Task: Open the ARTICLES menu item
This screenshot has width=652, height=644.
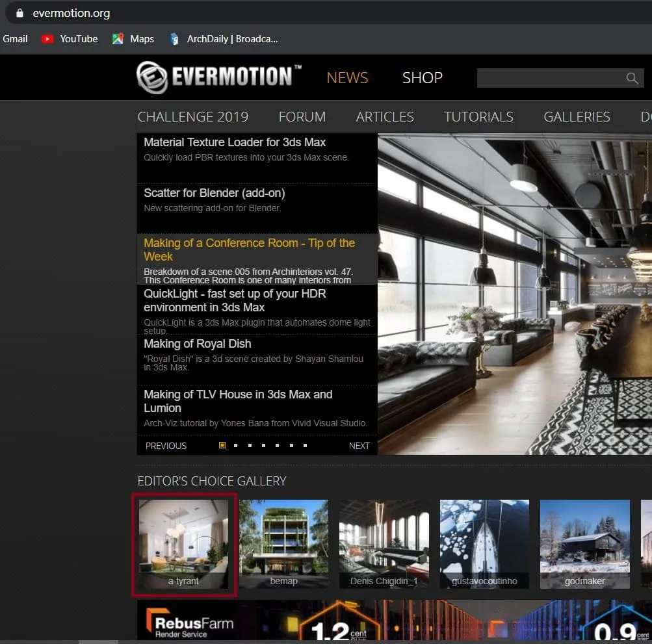Action: [x=385, y=117]
